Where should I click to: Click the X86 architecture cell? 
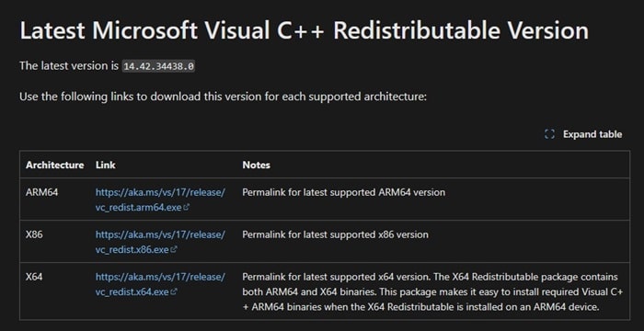34,234
